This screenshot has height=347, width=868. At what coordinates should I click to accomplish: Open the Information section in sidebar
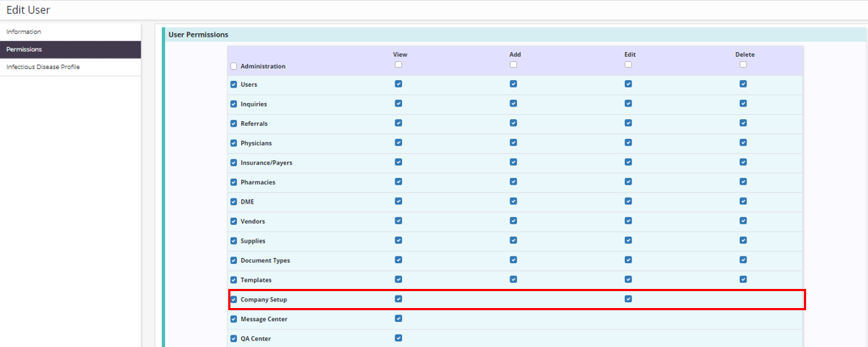pyautogui.click(x=24, y=32)
